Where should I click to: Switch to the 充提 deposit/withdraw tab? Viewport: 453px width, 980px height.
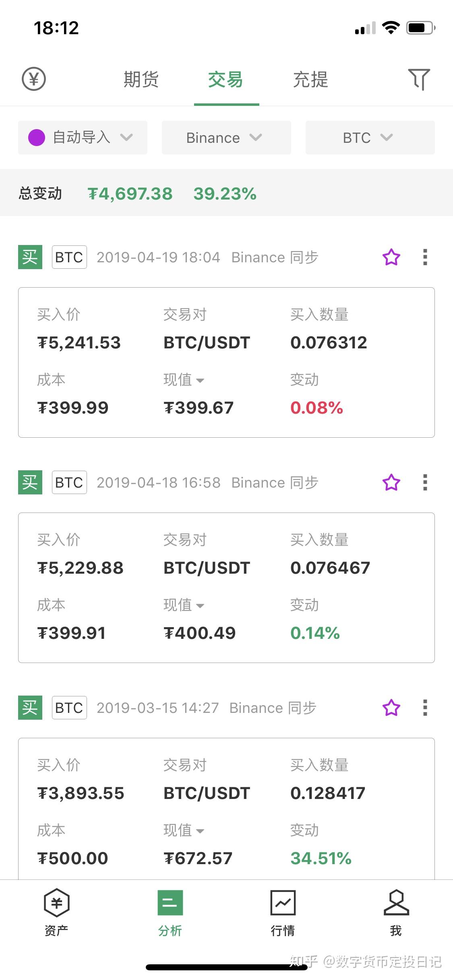pos(310,79)
